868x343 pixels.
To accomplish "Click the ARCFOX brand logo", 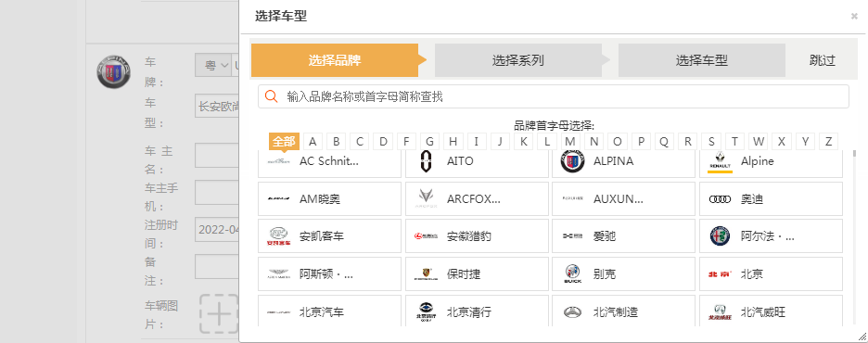I will (x=425, y=199).
